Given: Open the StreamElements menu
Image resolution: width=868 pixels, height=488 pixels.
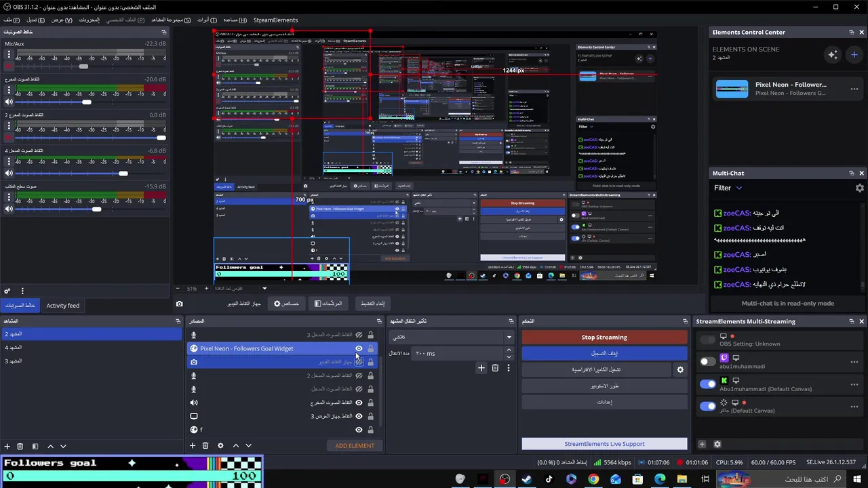Looking at the screenshot, I should (x=275, y=20).
